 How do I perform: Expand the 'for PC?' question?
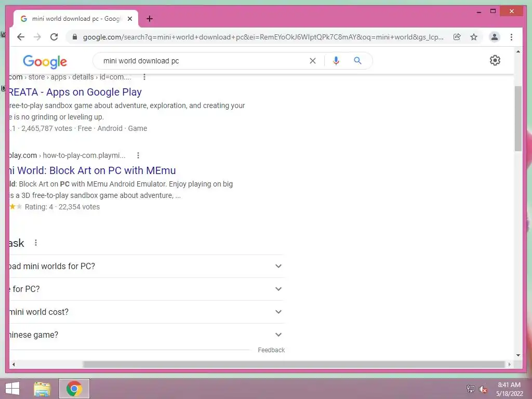click(147, 289)
